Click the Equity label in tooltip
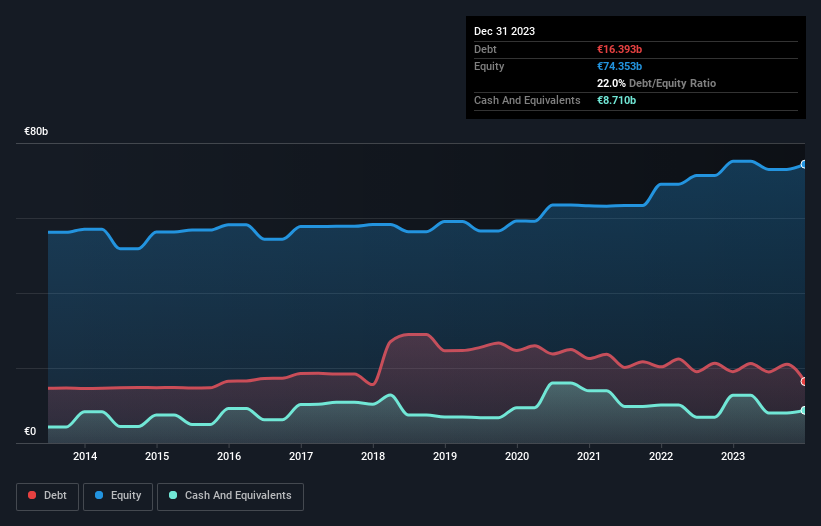The image size is (821, 526). (489, 66)
